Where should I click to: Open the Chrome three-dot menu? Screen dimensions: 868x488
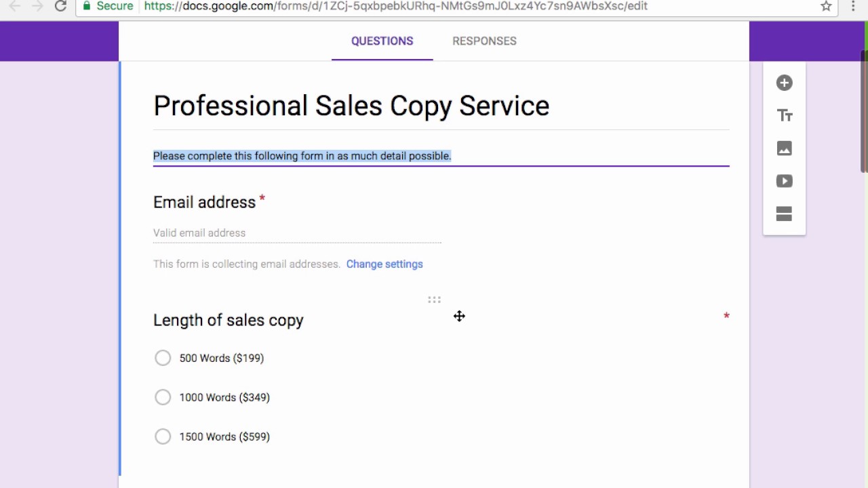[854, 6]
